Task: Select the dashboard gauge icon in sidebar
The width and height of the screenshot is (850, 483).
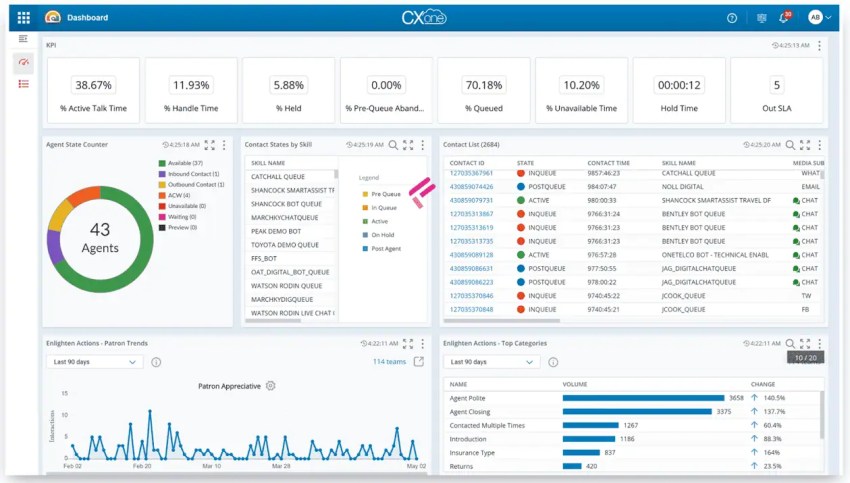Action: click(24, 62)
